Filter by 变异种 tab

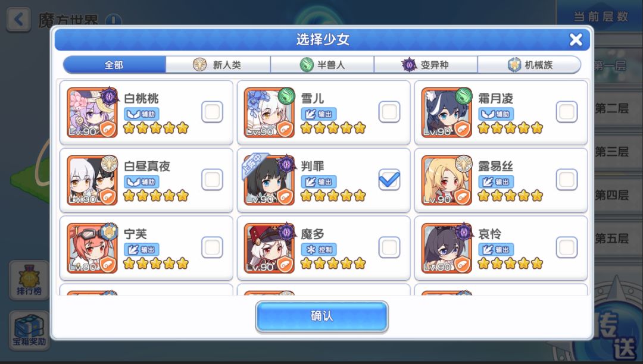(426, 65)
